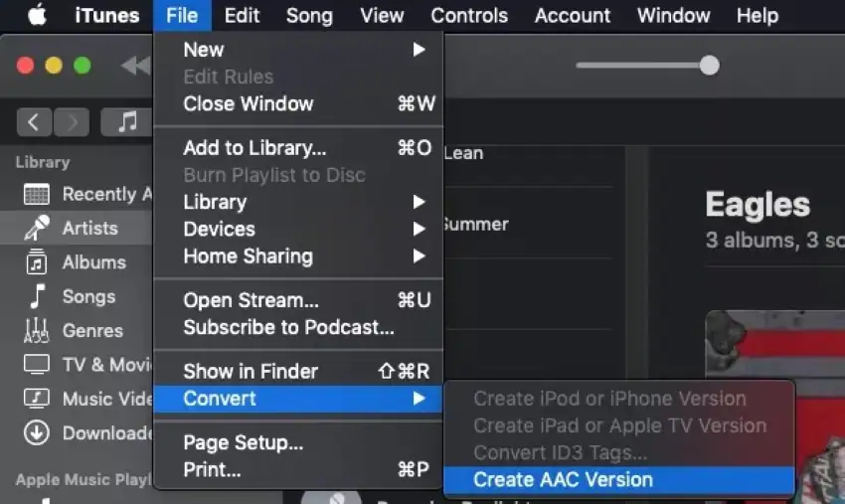Choose Show in Finder

[298, 372]
